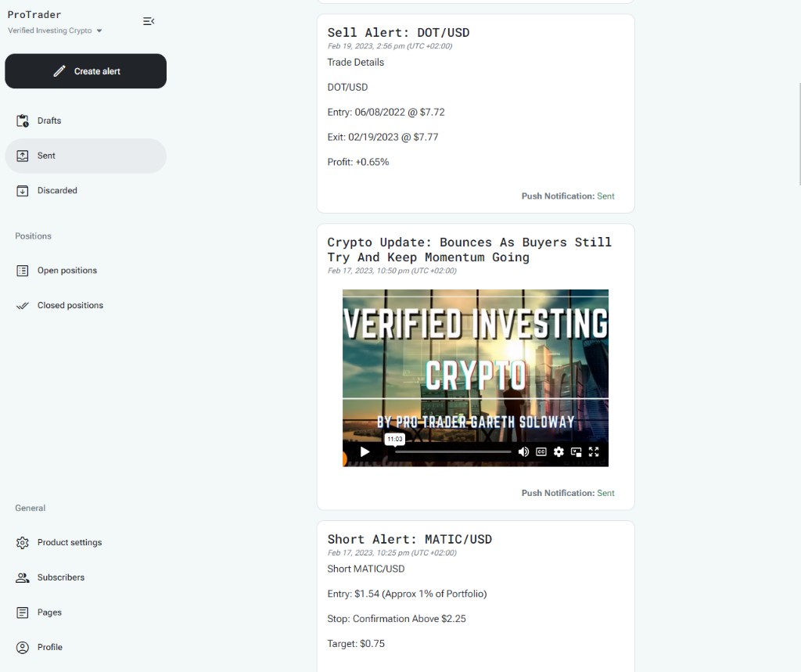Select "Entry: 06/08/2022 @ $7.72" line

coord(386,113)
